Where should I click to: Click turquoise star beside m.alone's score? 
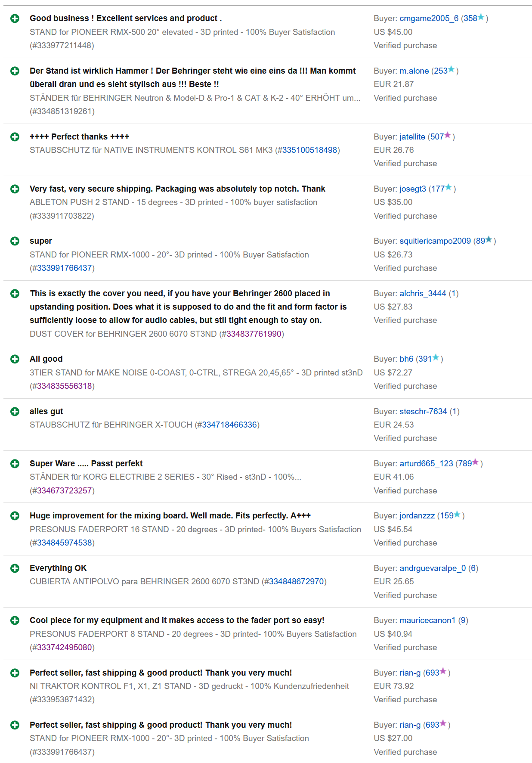click(452, 69)
